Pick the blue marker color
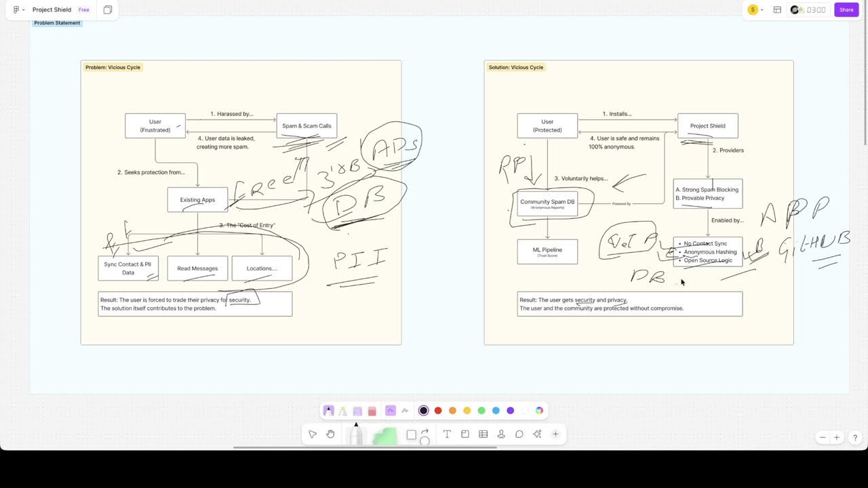Viewport: 868px width, 488px height. [496, 411]
